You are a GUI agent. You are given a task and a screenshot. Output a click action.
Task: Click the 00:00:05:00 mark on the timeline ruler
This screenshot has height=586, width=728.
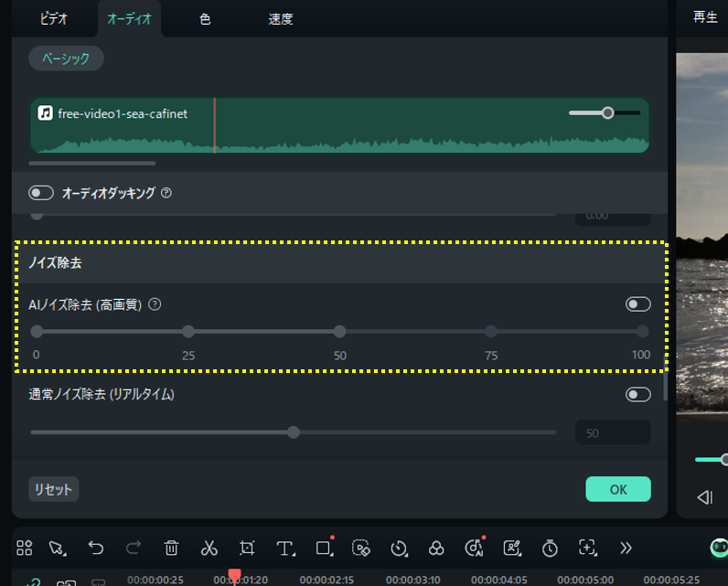(x=585, y=580)
